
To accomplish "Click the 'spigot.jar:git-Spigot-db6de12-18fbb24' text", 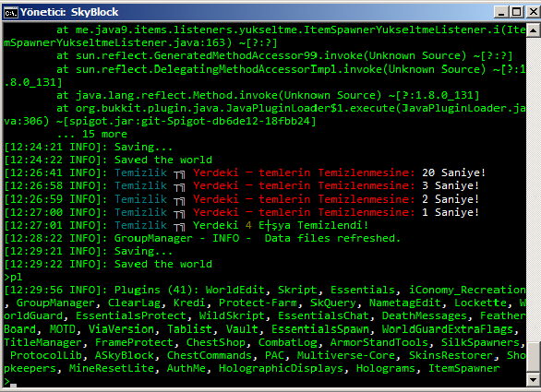I will tap(189, 122).
